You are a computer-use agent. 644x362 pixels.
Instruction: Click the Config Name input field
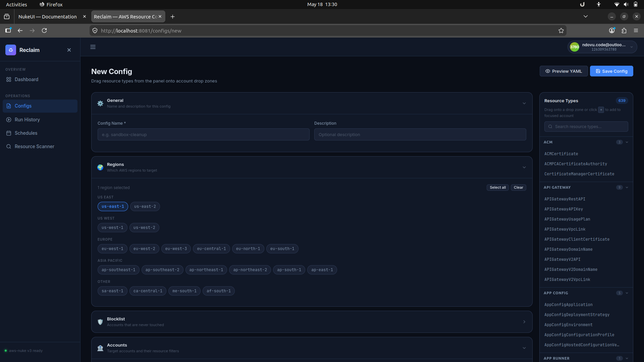[x=203, y=134]
